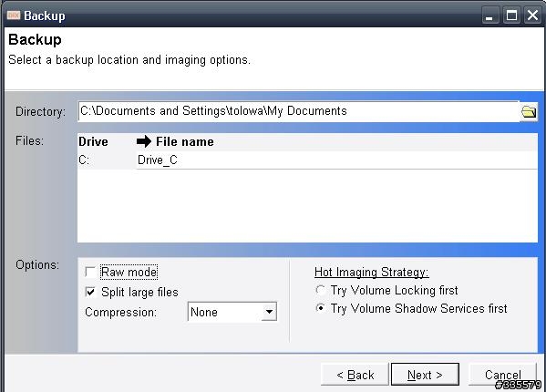
Task: Click the DriveImage XML icon in title bar
Action: [14, 15]
